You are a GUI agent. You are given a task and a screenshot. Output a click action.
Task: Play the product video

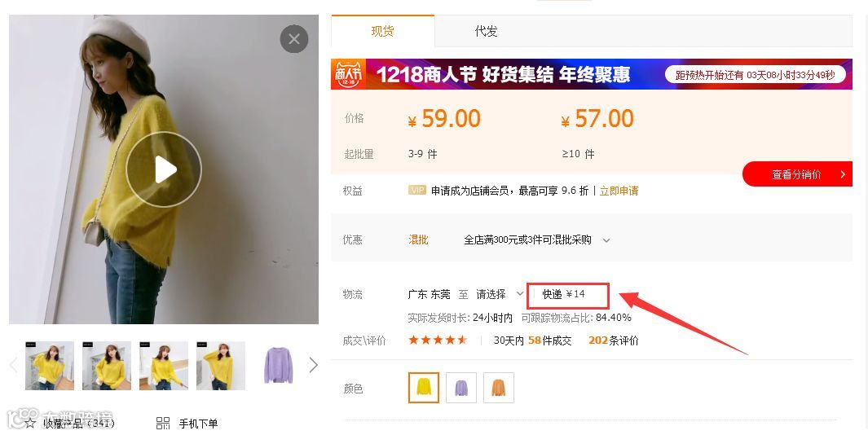[164, 169]
